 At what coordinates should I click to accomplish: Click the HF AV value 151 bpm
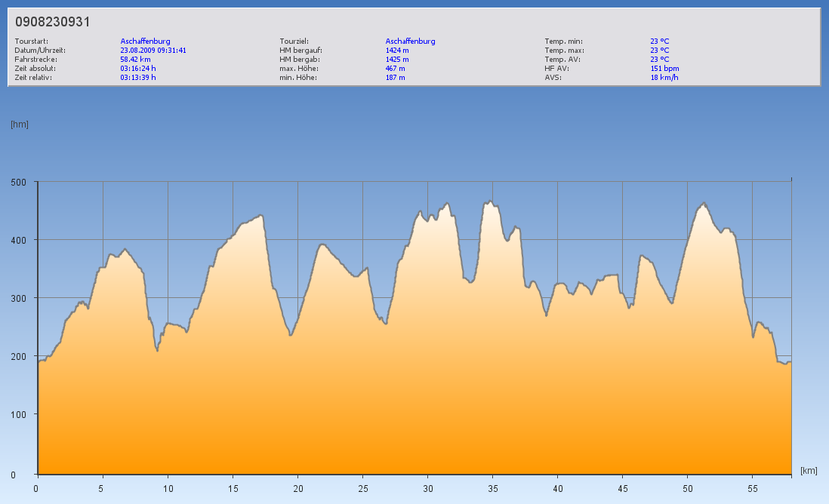(664, 69)
